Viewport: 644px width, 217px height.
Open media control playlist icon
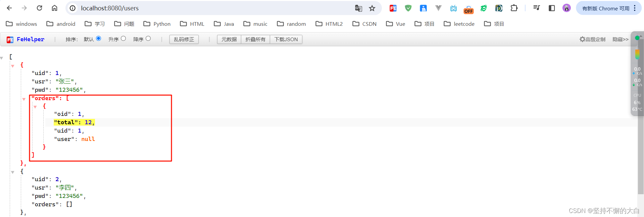(536, 8)
